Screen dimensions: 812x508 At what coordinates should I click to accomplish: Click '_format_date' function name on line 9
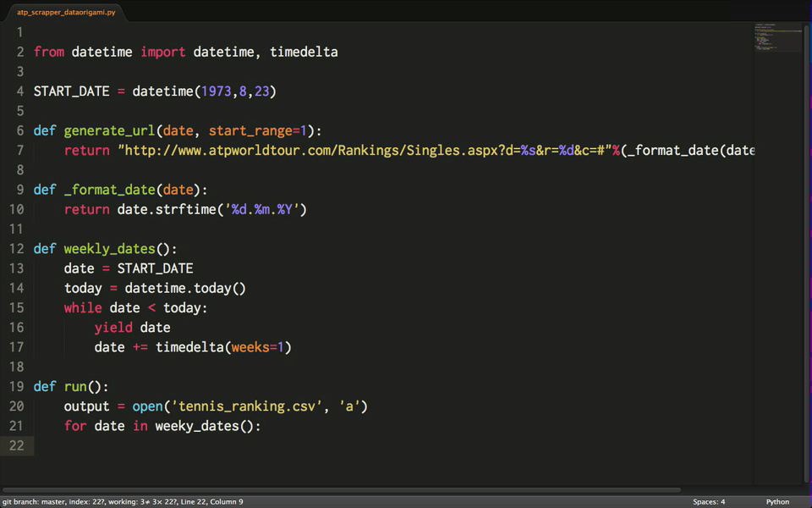click(109, 190)
